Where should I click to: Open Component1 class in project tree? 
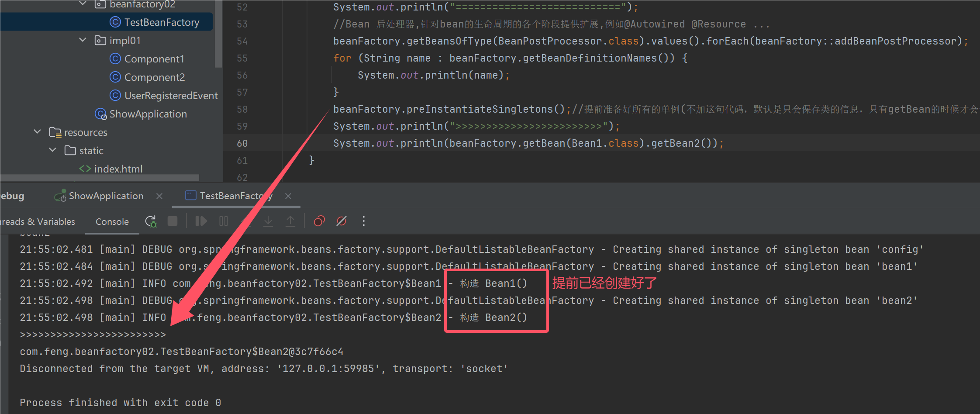tap(154, 59)
